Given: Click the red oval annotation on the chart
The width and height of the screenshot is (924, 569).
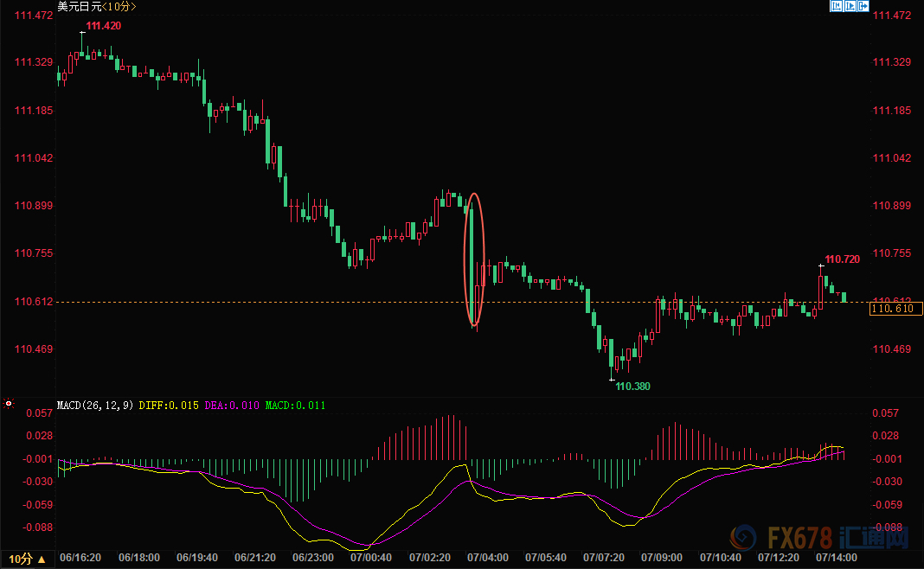Looking at the screenshot, I should click(474, 259).
